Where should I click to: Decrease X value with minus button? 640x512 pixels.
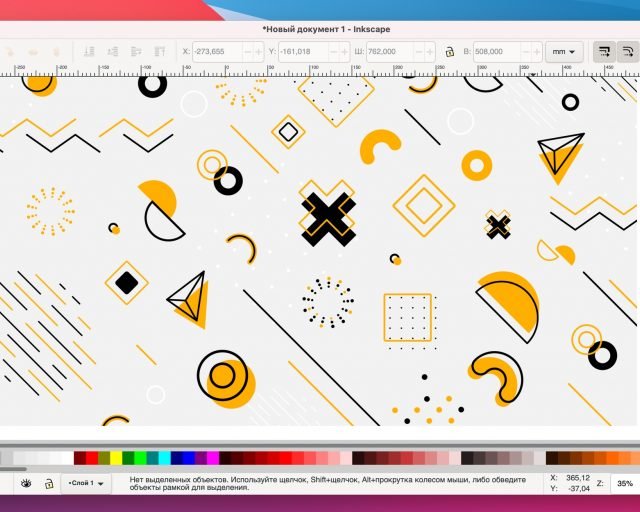click(247, 52)
